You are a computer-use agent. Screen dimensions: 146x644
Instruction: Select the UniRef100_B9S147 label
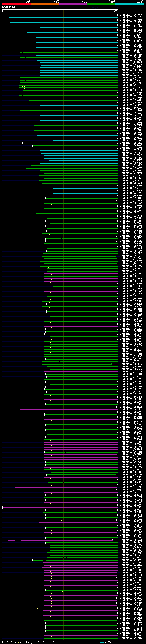click(131, 50)
